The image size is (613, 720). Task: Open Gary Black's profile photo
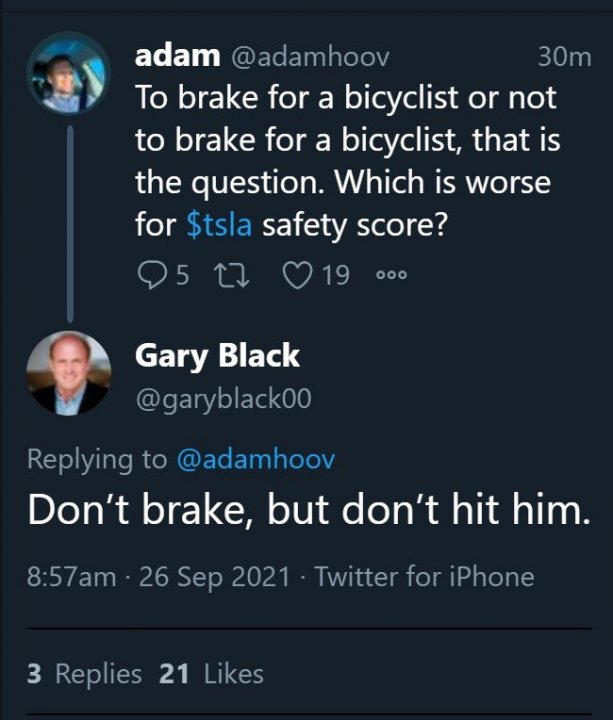[67, 372]
